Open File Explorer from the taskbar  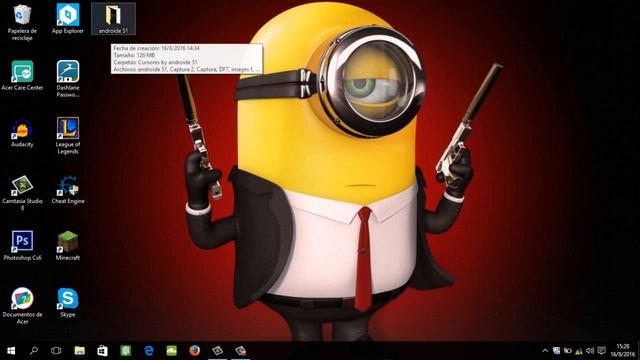[x=80, y=351]
